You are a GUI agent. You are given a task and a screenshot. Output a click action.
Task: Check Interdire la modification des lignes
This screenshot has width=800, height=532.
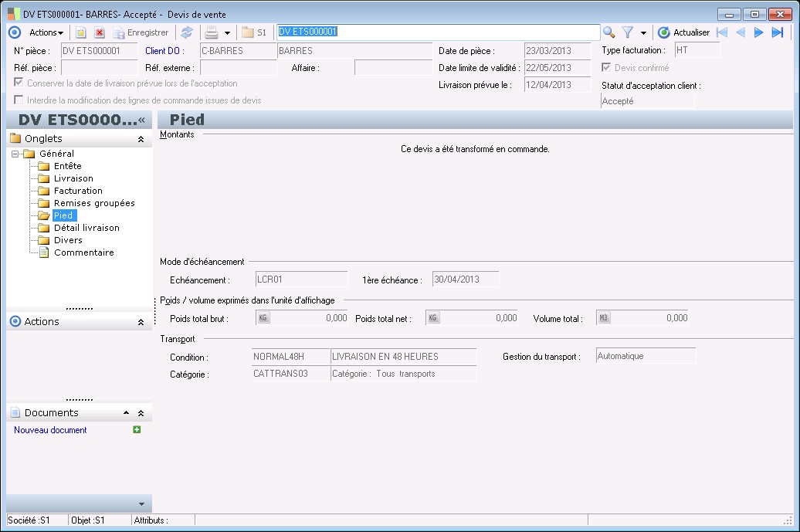19,100
